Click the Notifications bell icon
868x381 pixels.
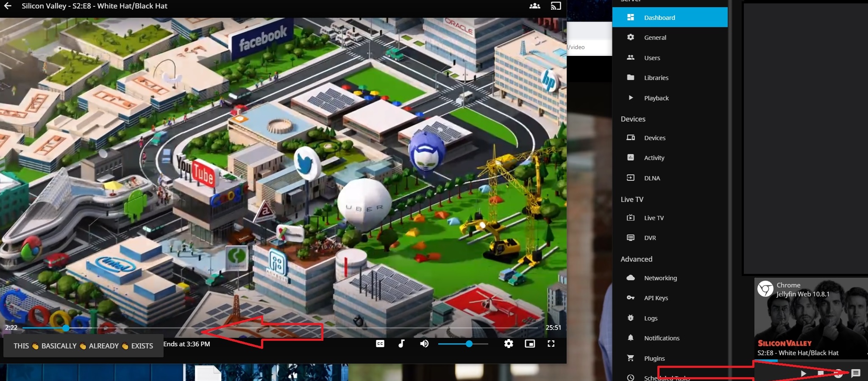click(x=631, y=338)
